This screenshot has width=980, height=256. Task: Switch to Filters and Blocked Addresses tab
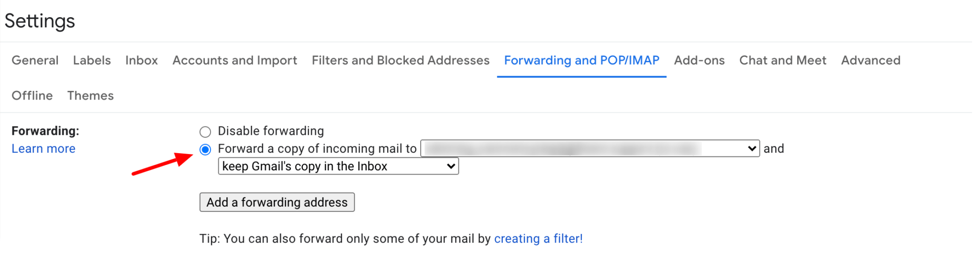coord(401,60)
